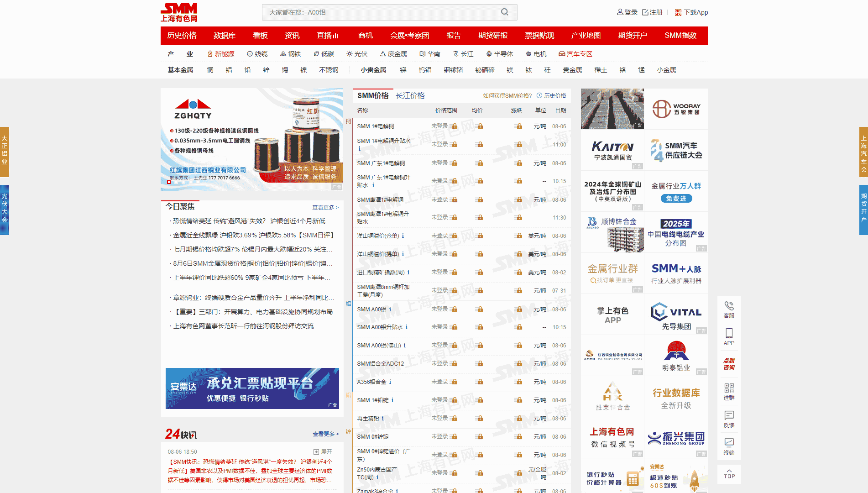
Task: Click the 反馈 feedback icon
Action: click(729, 415)
